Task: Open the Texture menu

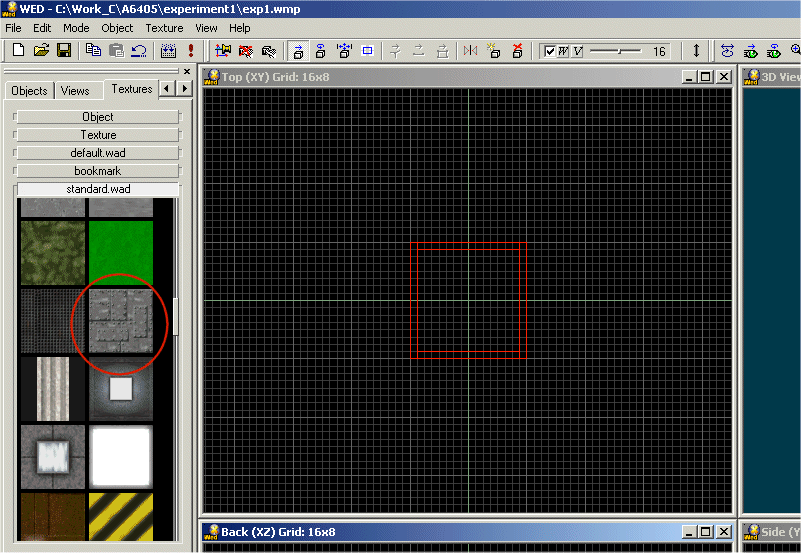Action: tap(164, 28)
